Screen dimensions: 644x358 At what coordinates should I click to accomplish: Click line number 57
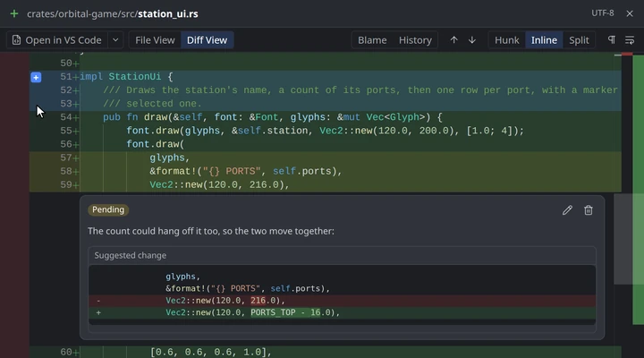(x=66, y=158)
